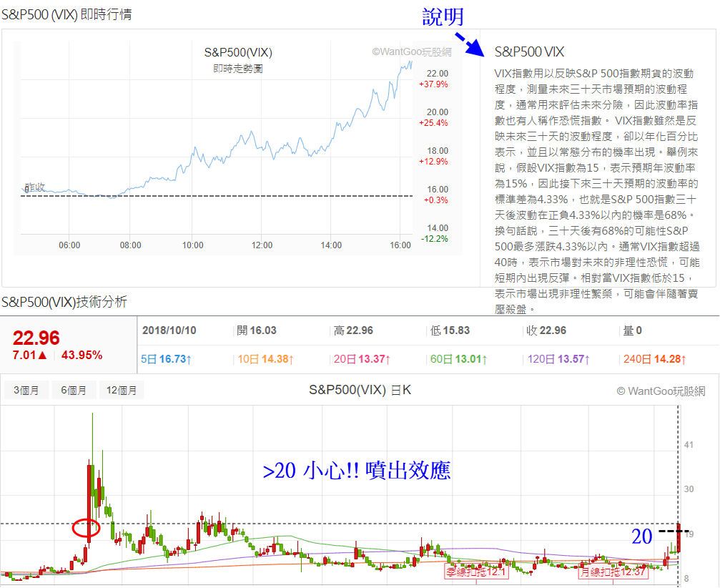The height and width of the screenshot is (588, 720).
Task: Click the WantGoo玩股網 watermark on daily K chart
Action: coord(660,391)
